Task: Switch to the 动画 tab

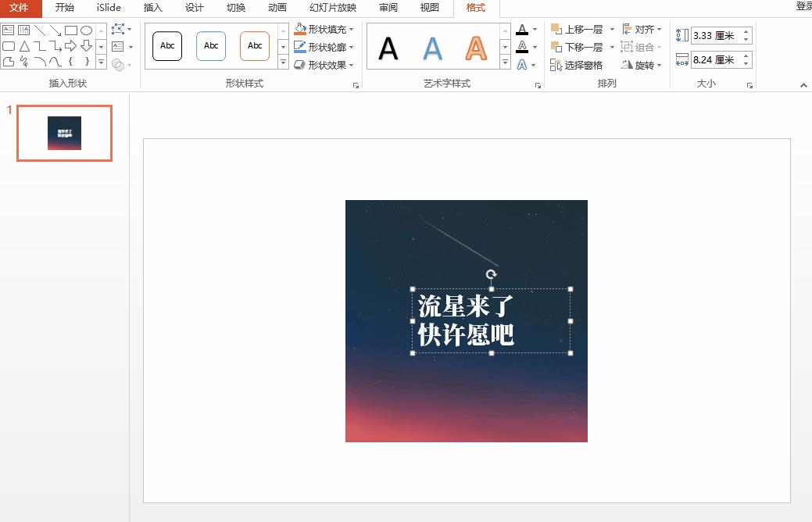Action: point(277,8)
